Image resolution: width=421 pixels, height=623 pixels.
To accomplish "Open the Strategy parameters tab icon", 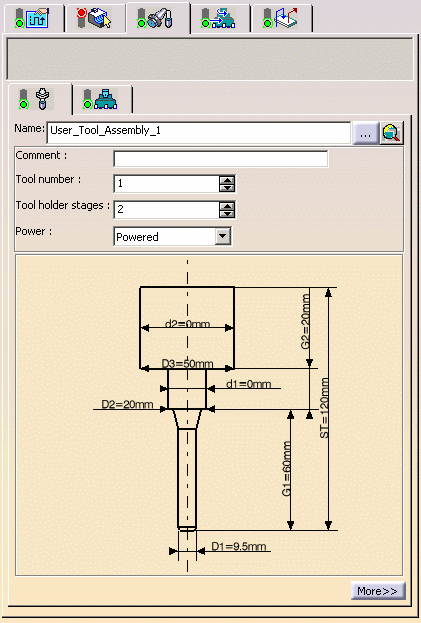I will tap(33, 18).
